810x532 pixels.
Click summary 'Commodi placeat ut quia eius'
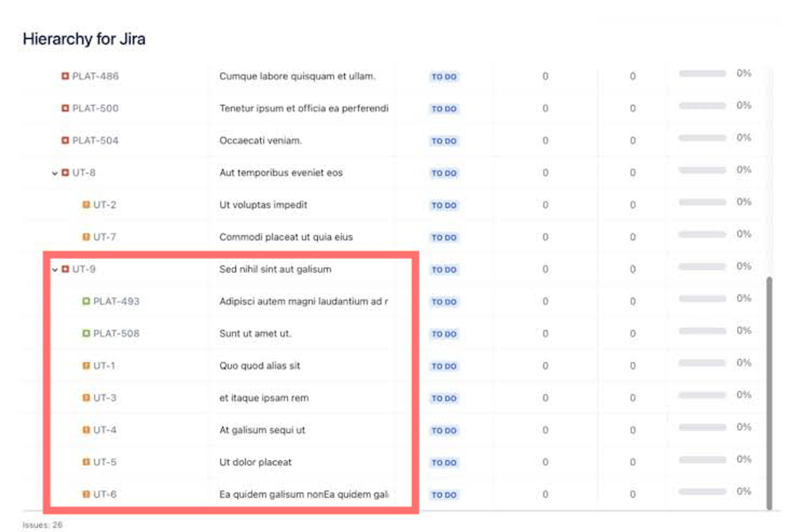(286, 237)
